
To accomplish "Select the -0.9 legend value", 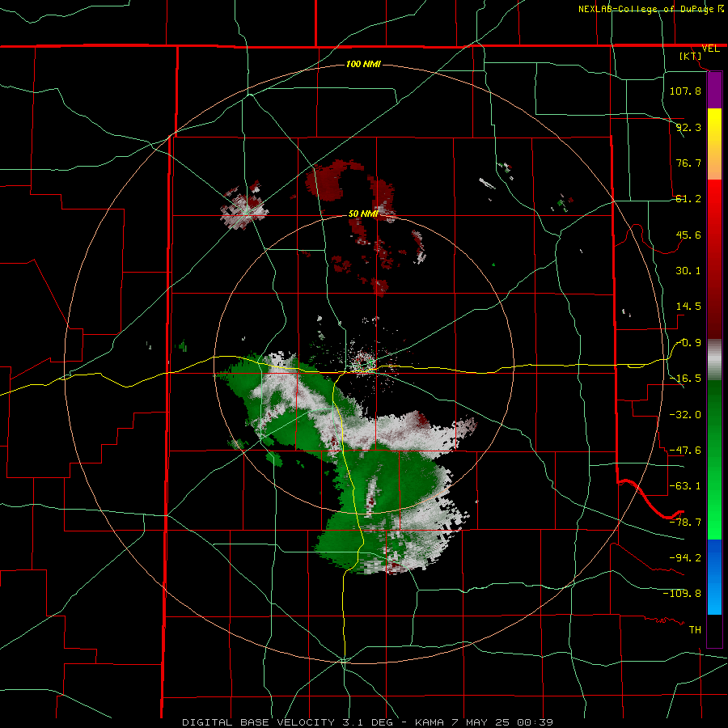I will [x=688, y=343].
